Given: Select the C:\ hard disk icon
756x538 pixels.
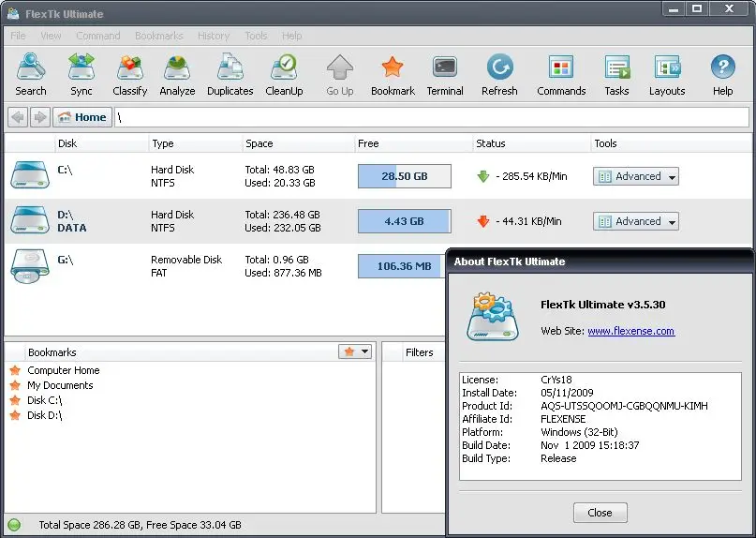Looking at the screenshot, I should point(30,175).
